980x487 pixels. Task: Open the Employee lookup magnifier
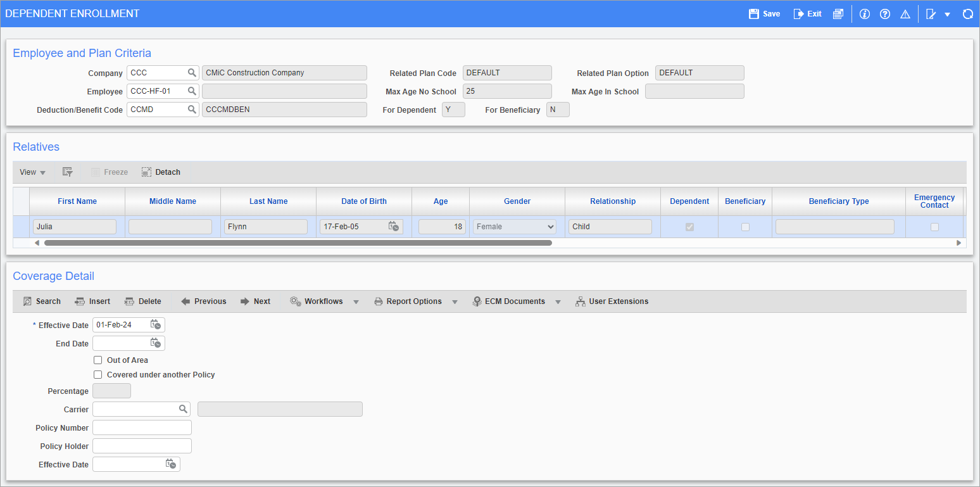[x=192, y=91]
